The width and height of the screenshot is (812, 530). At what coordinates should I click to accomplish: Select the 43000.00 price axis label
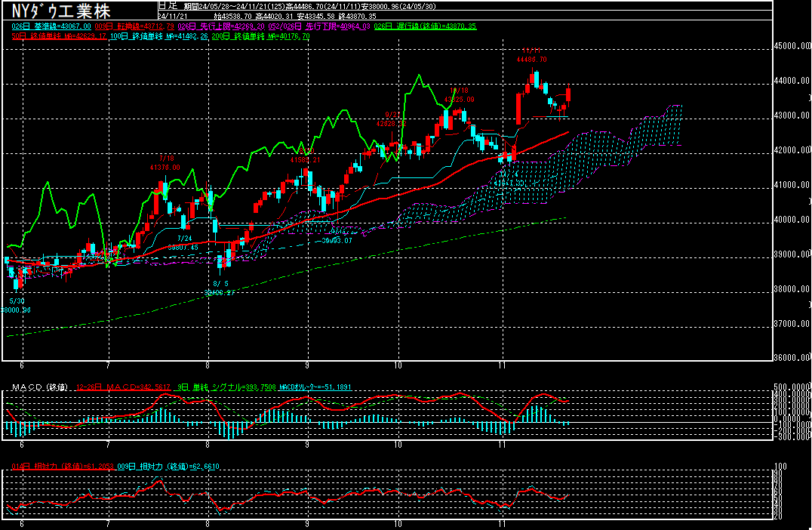(x=792, y=116)
